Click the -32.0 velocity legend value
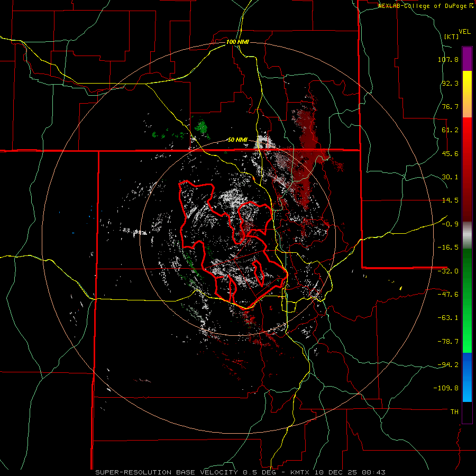Viewport: 476px width, 476px height. 448,271
